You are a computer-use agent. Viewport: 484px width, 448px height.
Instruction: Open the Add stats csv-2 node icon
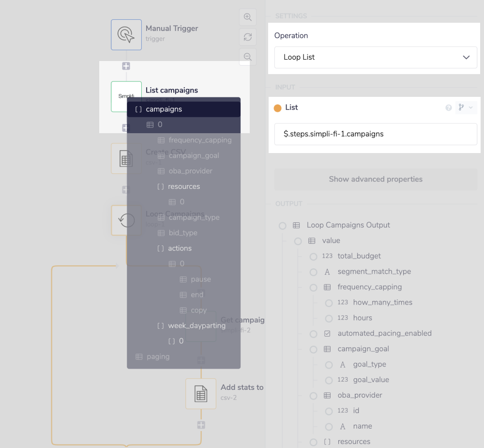[201, 393]
